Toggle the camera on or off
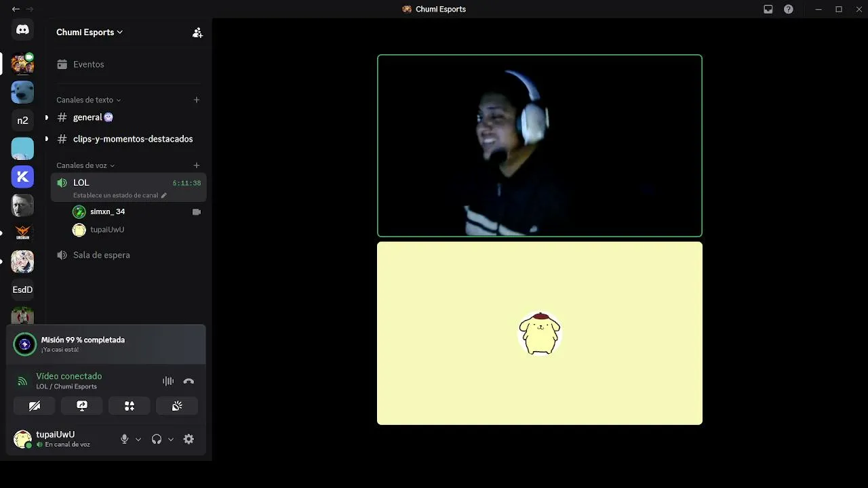Image resolution: width=868 pixels, height=488 pixels. click(x=35, y=406)
